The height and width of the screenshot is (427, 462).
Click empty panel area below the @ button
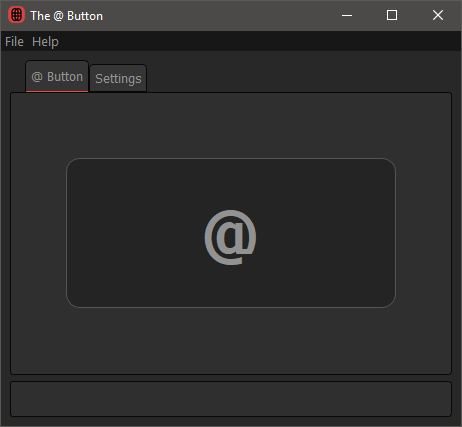coord(231,340)
